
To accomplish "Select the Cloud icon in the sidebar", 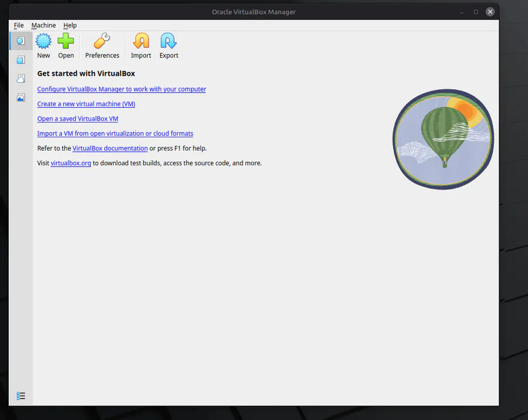I will pyautogui.click(x=21, y=79).
